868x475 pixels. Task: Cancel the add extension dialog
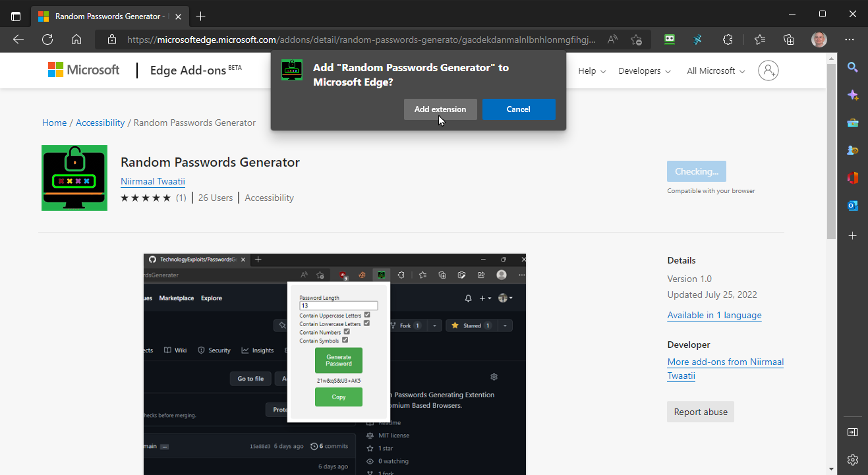click(x=519, y=109)
